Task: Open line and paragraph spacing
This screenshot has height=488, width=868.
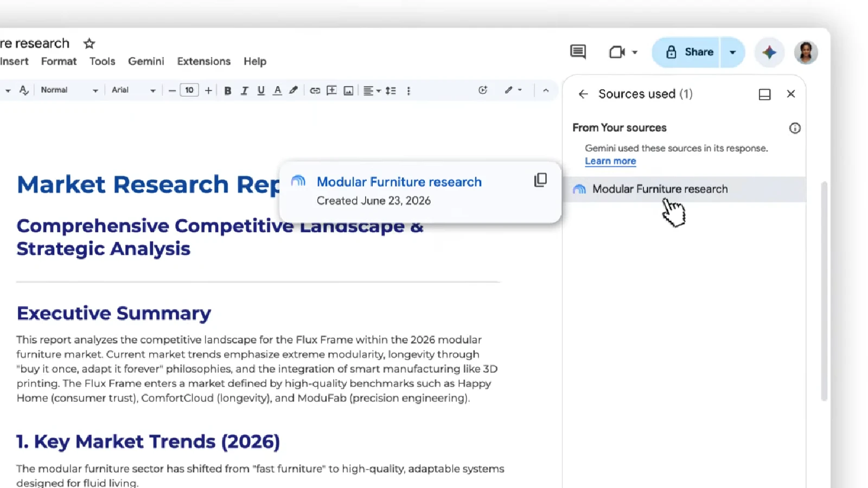Action: click(x=391, y=91)
